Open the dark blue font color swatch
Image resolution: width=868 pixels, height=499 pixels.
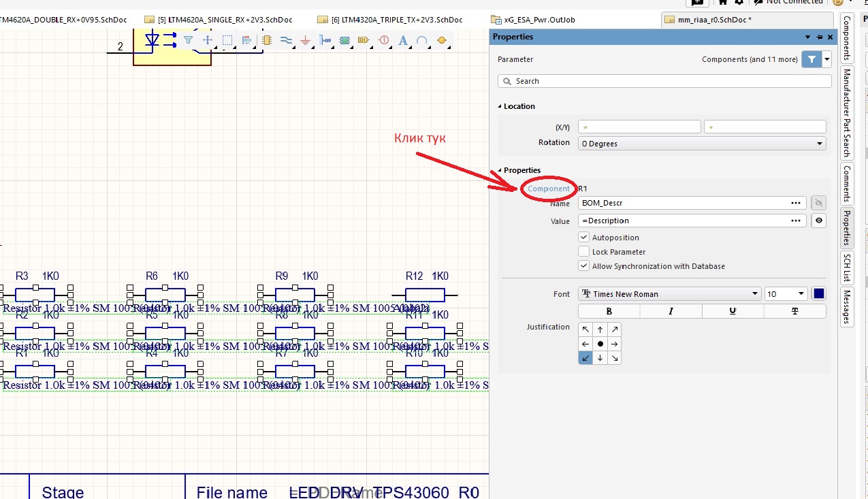coord(819,294)
